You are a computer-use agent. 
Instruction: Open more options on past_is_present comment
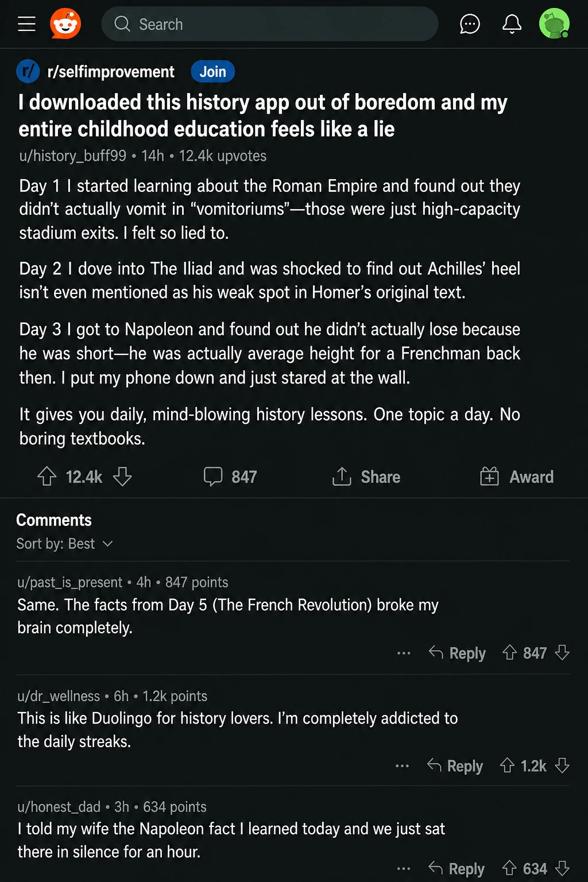[404, 653]
